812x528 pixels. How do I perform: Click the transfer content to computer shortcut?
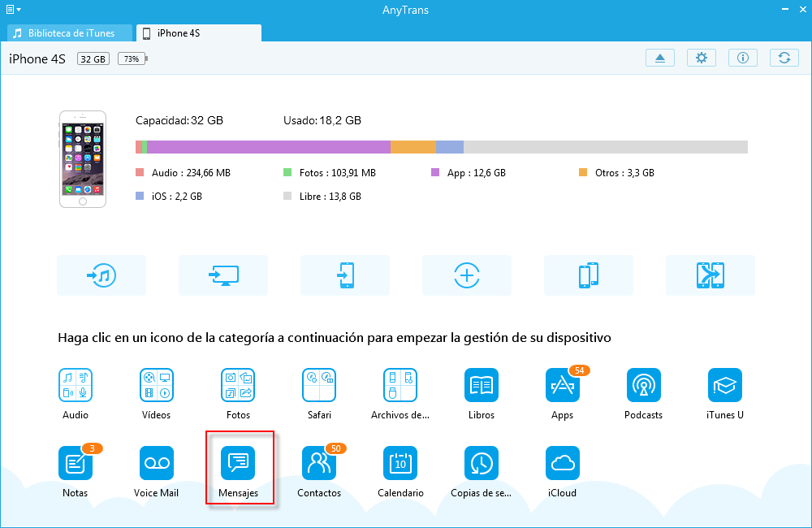pos(223,275)
